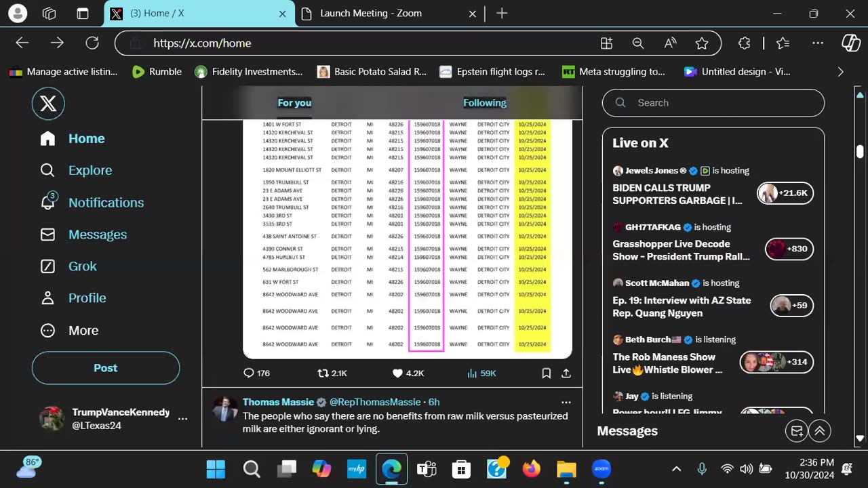Open Firefox from the taskbar
868x488 pixels.
pos(531,469)
